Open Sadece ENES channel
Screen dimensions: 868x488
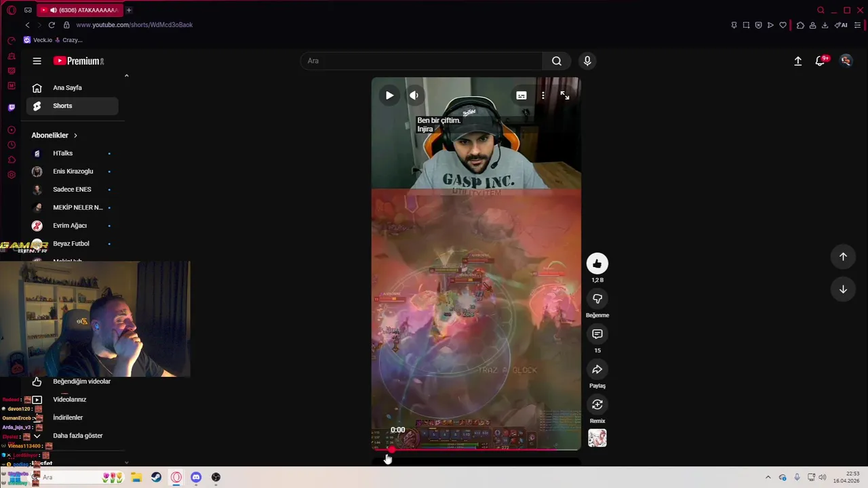pyautogui.click(x=72, y=189)
